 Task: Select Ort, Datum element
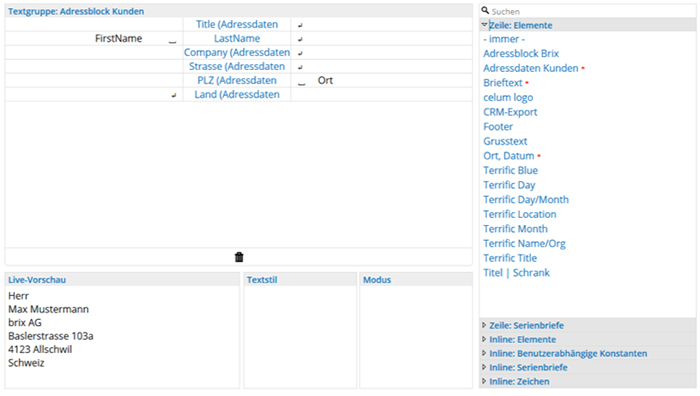point(509,156)
